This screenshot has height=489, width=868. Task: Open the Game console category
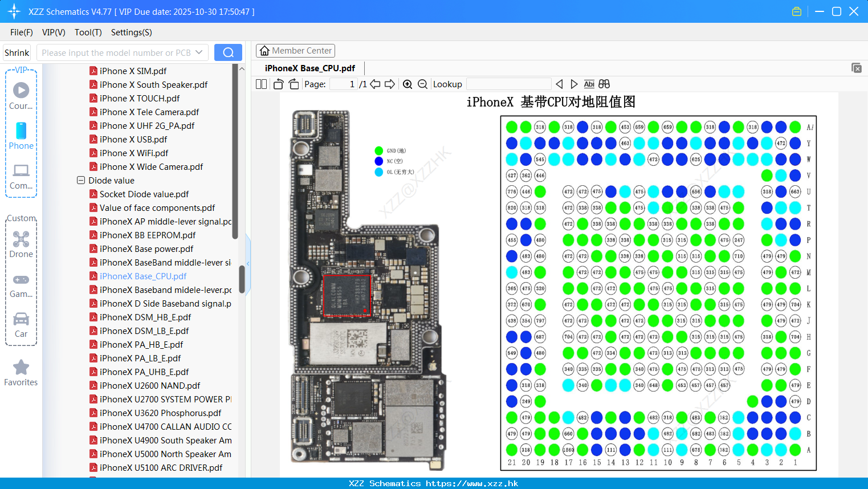(21, 285)
